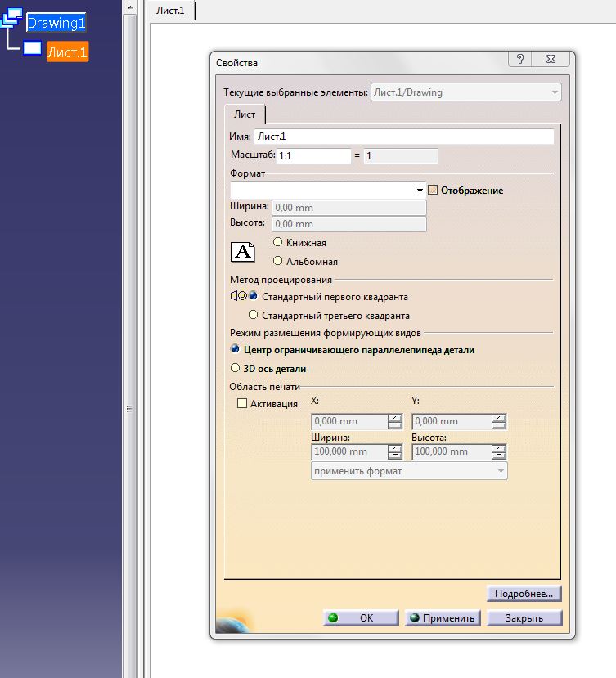616x678 pixels.
Task: Click the panel splitter grip handle
Action: (x=129, y=409)
